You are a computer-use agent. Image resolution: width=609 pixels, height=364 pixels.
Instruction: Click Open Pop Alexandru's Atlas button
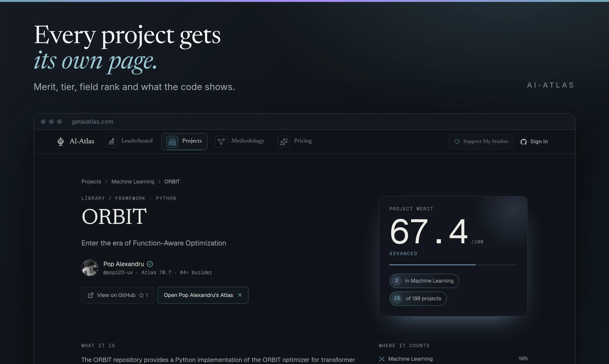pos(203,295)
